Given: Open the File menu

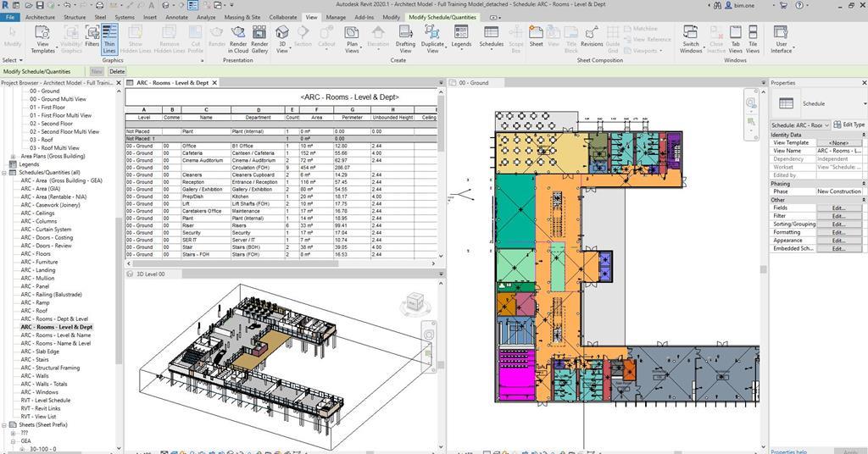Looking at the screenshot, I should [10, 17].
